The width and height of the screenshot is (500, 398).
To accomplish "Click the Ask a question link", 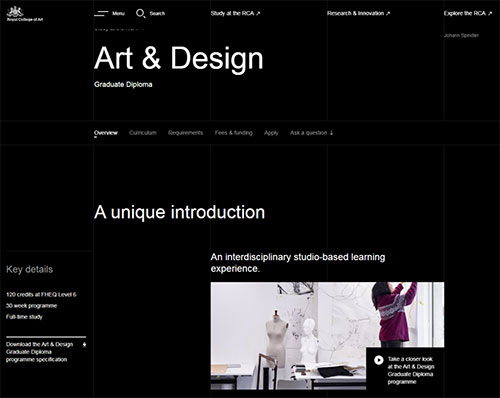I will point(309,133).
